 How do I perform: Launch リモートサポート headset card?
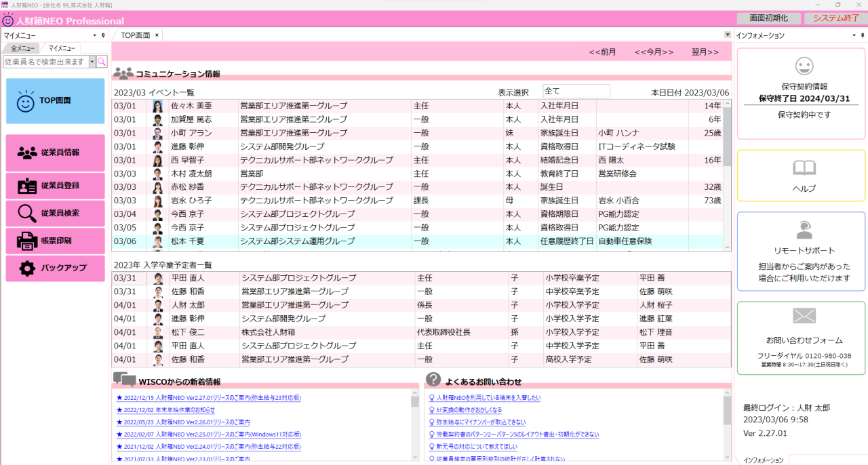pos(801,251)
